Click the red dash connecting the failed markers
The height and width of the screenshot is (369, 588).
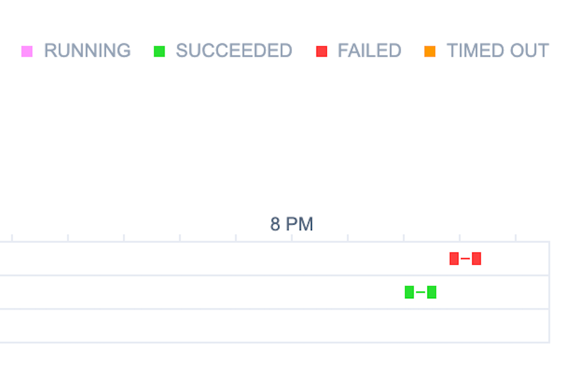[x=465, y=258]
